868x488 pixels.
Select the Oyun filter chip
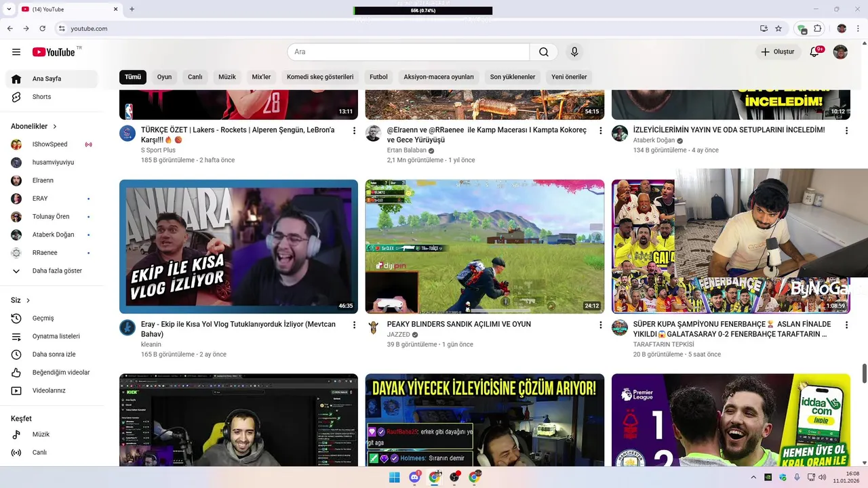[x=164, y=77]
